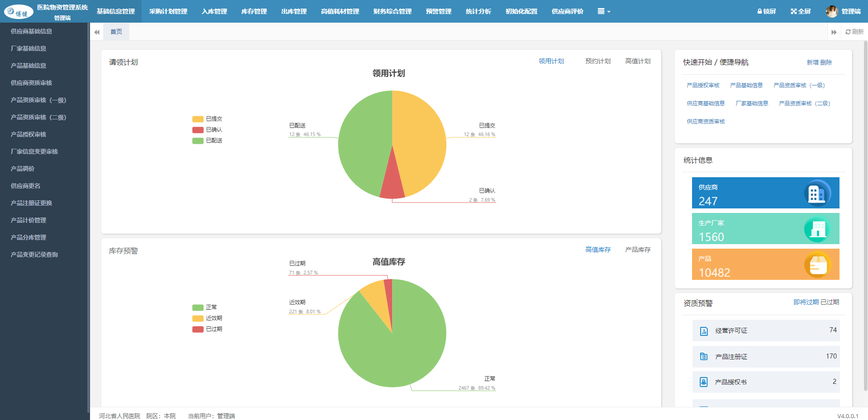Open 高值耗材管理 menu
The height and width of the screenshot is (420, 868).
tap(340, 11)
